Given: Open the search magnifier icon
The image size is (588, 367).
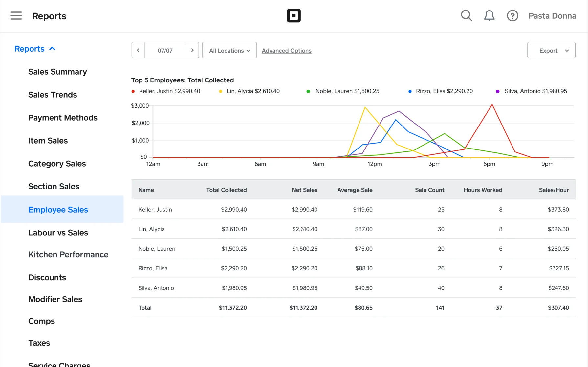Looking at the screenshot, I should coord(466,16).
